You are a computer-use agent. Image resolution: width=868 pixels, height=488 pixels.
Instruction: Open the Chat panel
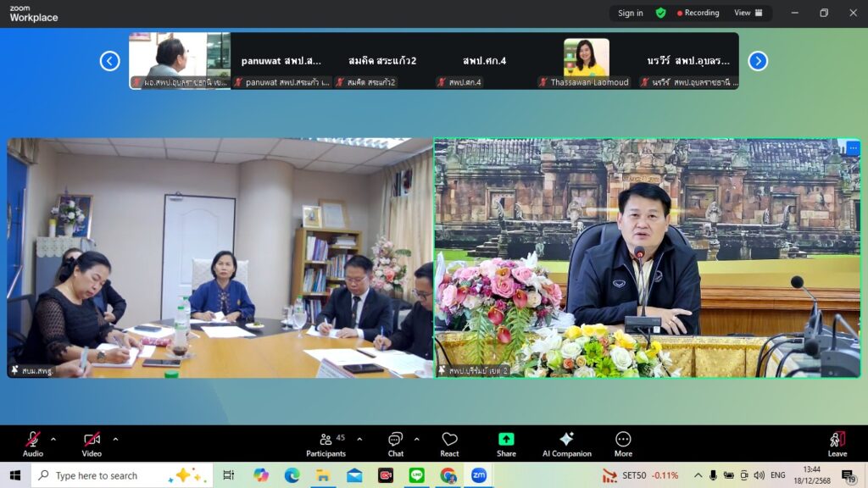(x=395, y=444)
